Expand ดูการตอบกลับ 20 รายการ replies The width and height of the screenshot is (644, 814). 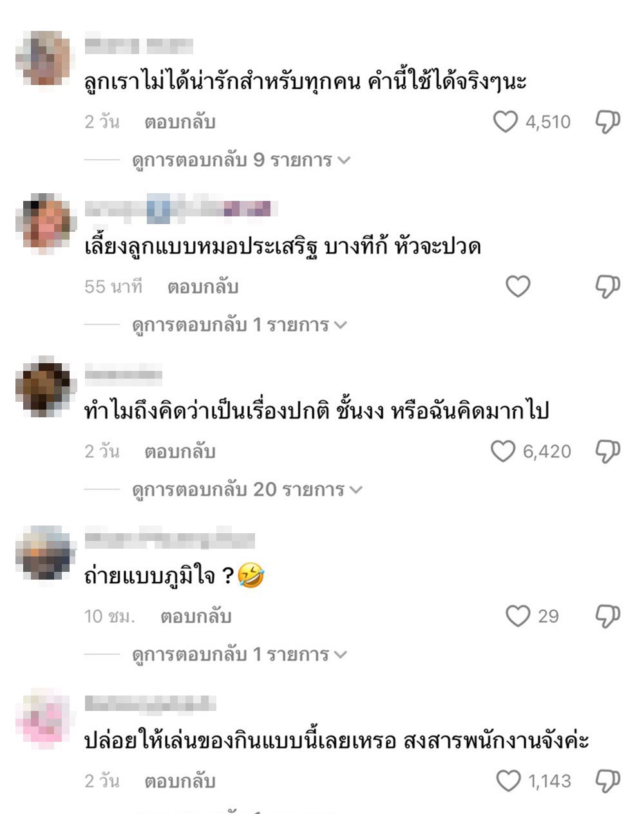pos(247,490)
